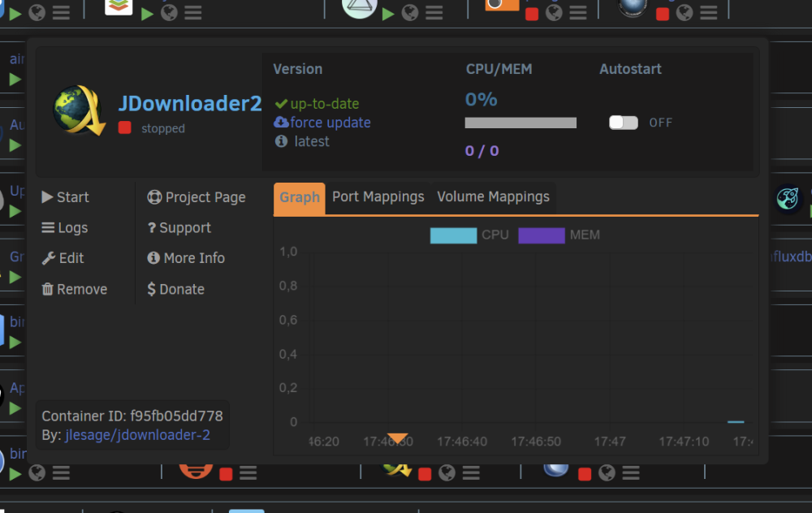The height and width of the screenshot is (513, 812).
Task: Open menu beside the top-row blue sphere
Action: 709,12
